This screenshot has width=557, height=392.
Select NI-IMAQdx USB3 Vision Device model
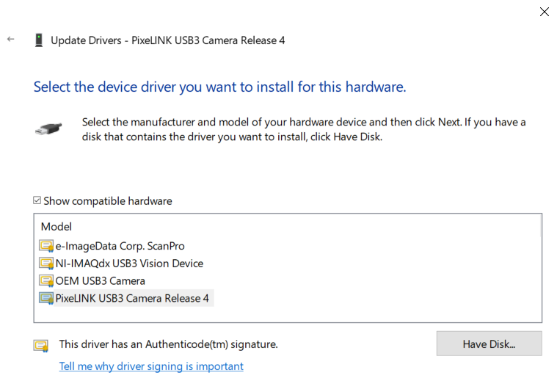tap(129, 264)
